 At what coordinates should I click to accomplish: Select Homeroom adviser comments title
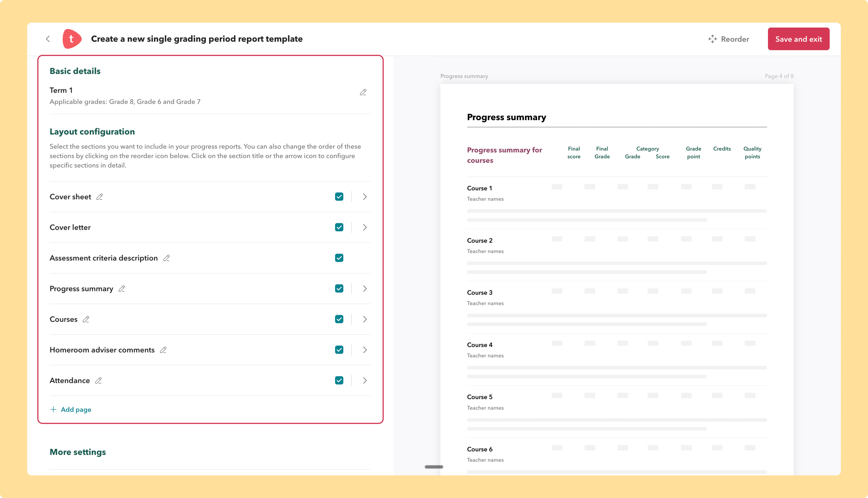[x=102, y=350]
